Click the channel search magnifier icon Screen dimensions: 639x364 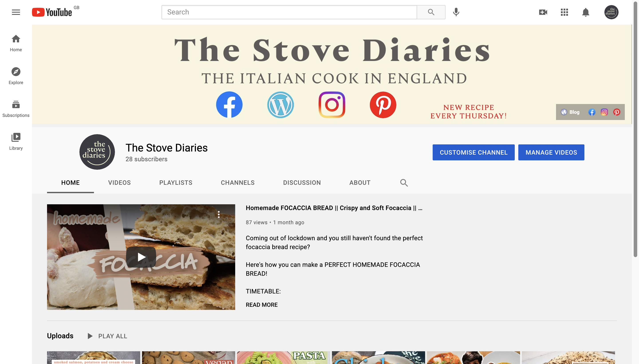404,183
